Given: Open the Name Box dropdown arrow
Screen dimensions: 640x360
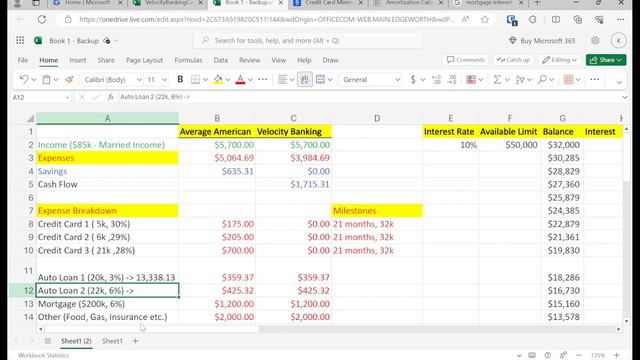Looking at the screenshot, I should [67, 98].
